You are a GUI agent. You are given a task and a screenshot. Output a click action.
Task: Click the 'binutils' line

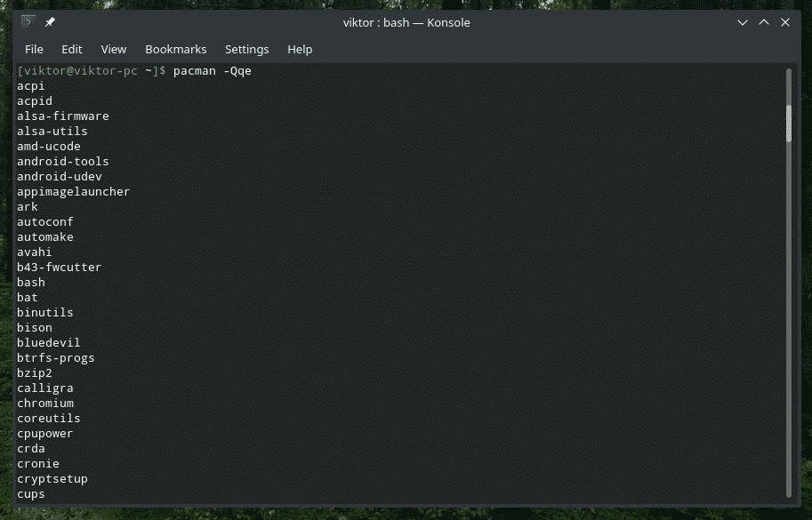45,313
